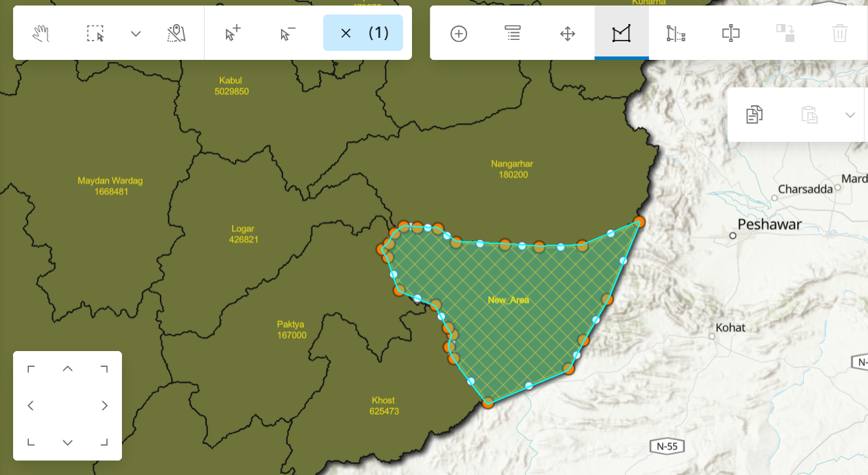Choose the select-by-map-area tool
This screenshot has height=475, width=868.
point(176,32)
